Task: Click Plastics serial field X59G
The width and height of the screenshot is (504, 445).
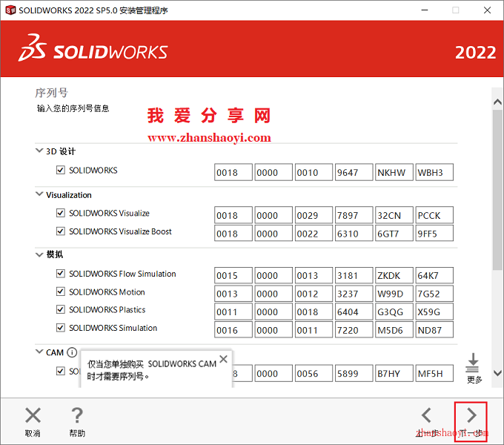Action: pos(434,311)
